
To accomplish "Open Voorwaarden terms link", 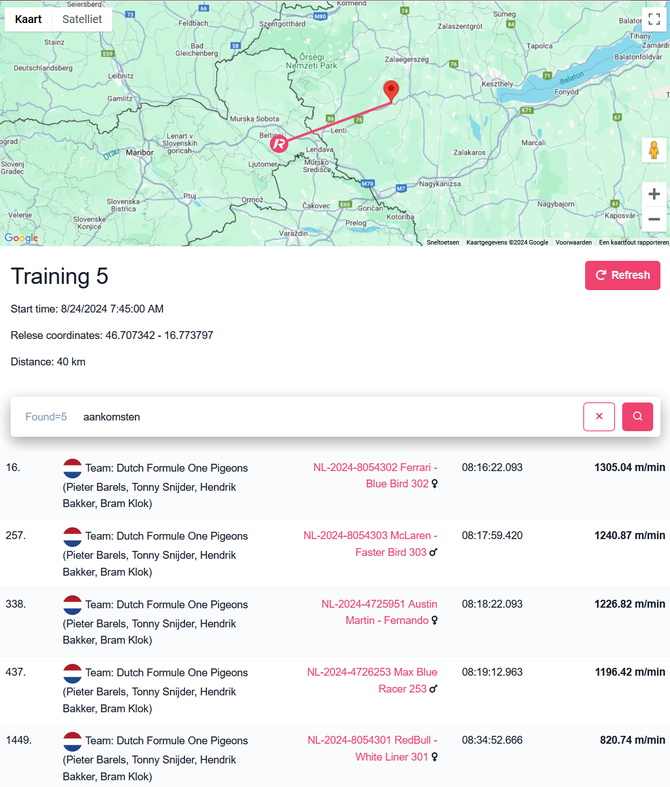I will [x=574, y=242].
